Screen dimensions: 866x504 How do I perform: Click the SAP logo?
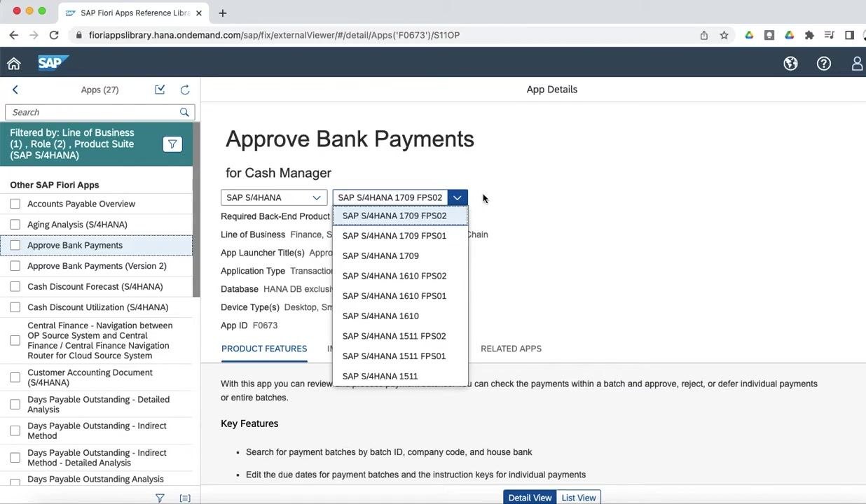click(x=53, y=63)
